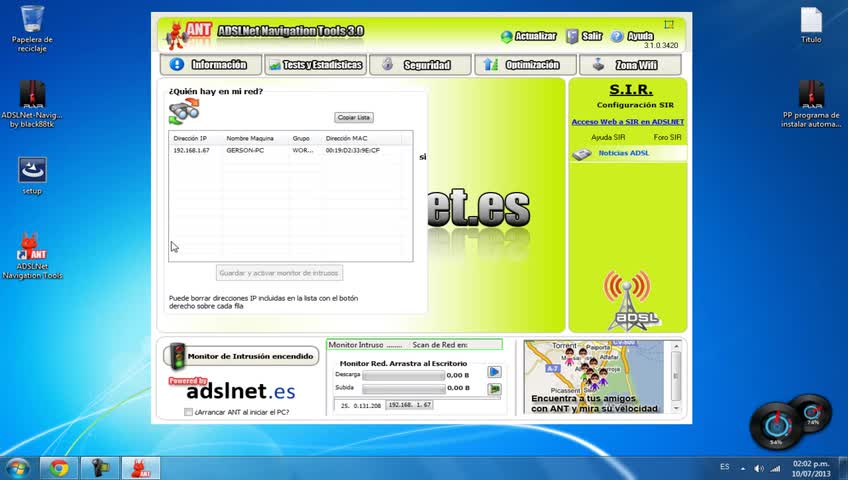Click the Grupo column header
This screenshot has height=480, width=848.
[x=301, y=138]
